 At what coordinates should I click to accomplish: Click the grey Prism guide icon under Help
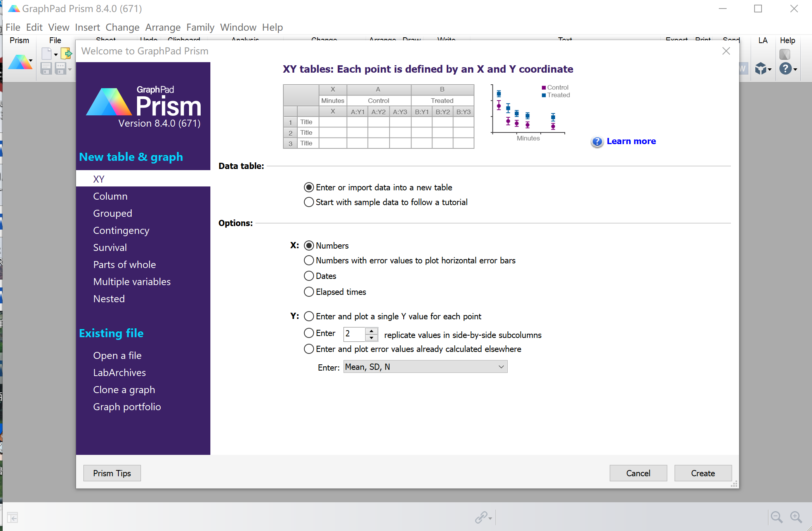click(x=785, y=54)
